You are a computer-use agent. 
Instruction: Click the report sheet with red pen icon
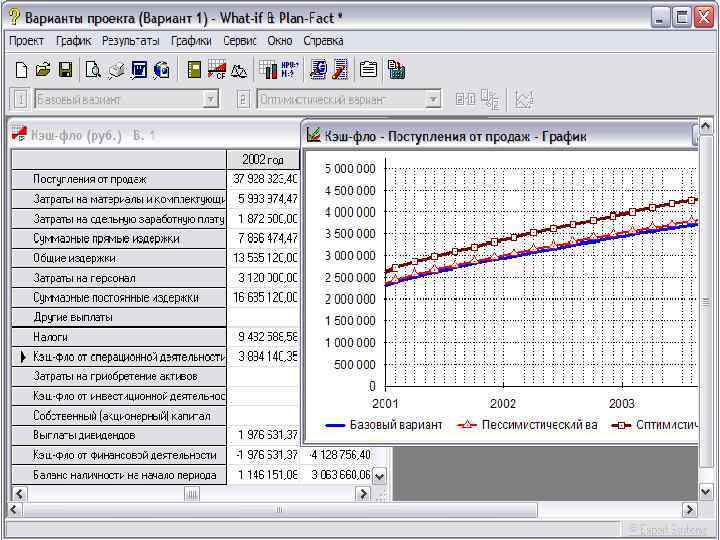coord(340,70)
